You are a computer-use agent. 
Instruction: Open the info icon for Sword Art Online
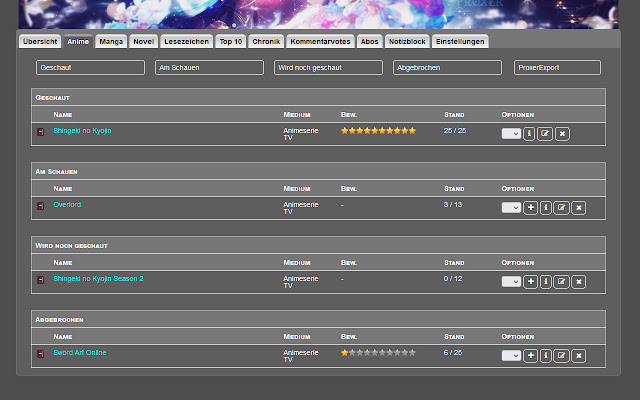click(x=546, y=355)
